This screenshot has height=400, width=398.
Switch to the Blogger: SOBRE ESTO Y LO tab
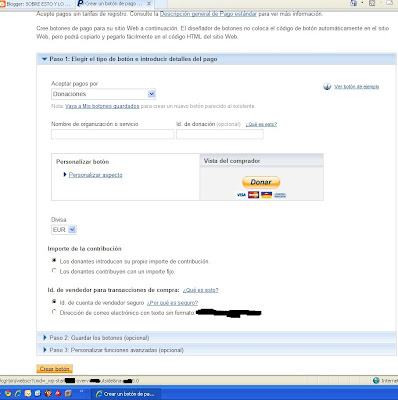tap(37, 4)
